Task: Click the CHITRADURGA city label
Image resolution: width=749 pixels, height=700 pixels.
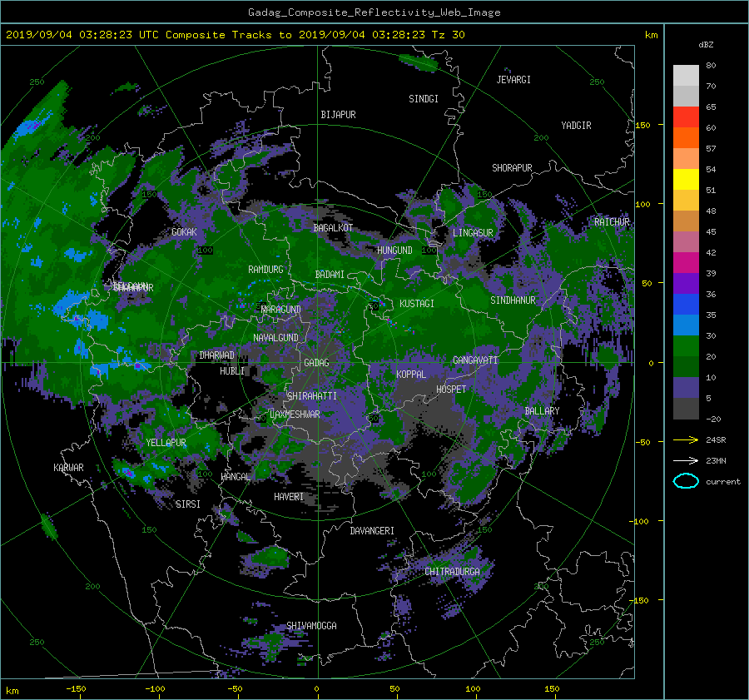Action: 453,572
